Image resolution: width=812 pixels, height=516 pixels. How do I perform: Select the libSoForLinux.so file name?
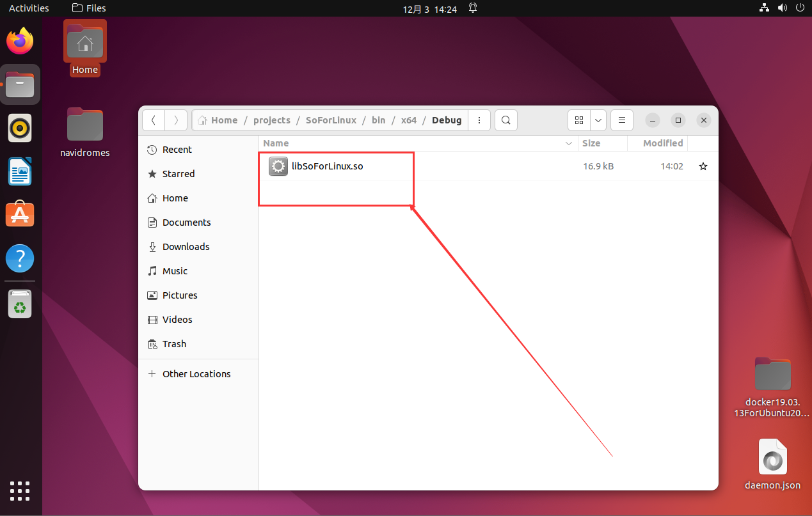[328, 166]
